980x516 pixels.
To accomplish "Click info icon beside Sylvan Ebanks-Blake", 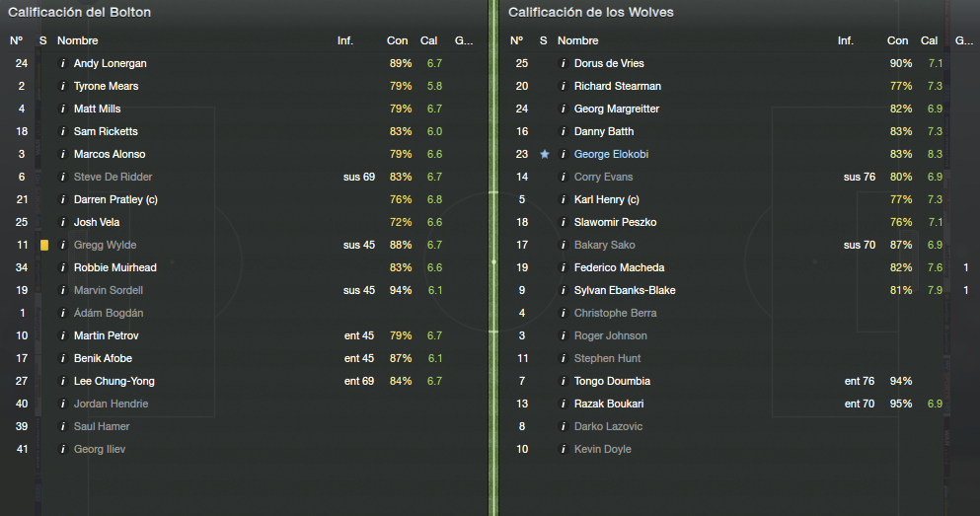I will pos(563,290).
